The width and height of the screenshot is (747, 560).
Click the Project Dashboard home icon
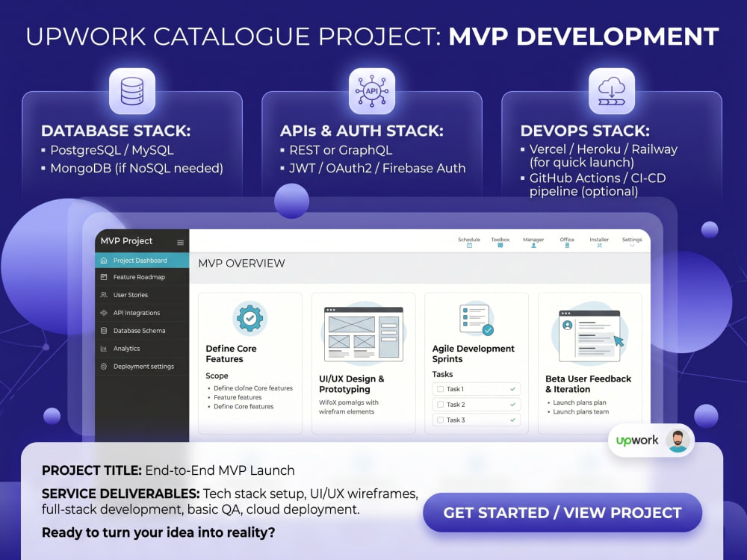point(104,261)
